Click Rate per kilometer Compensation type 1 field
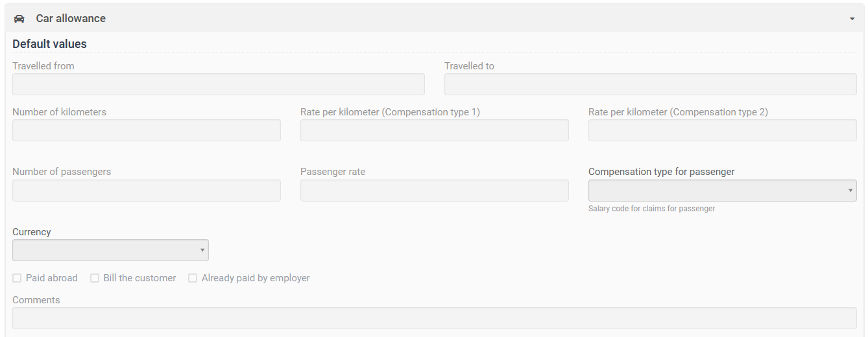Screen dimensions: 868x337 point(434,130)
